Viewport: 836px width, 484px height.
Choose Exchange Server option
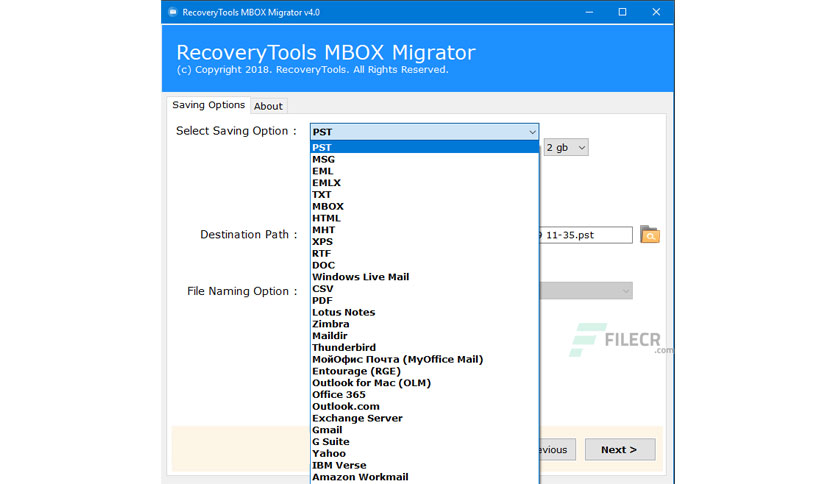[424, 418]
